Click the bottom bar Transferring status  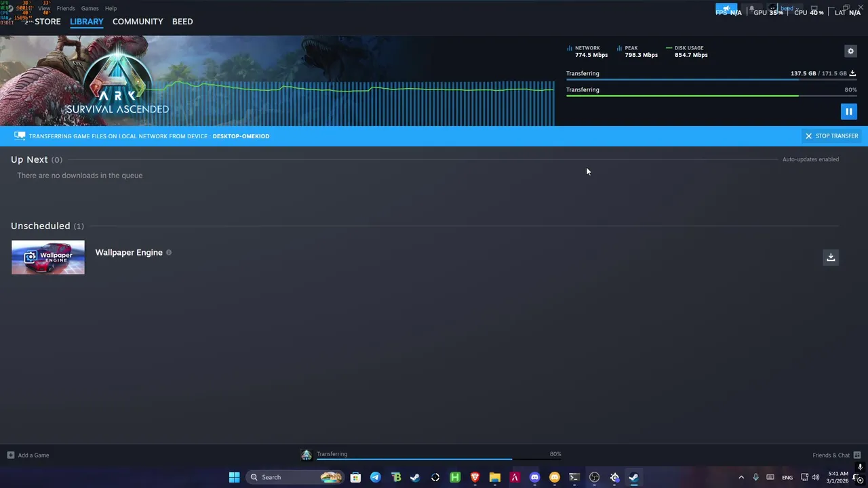(332, 454)
